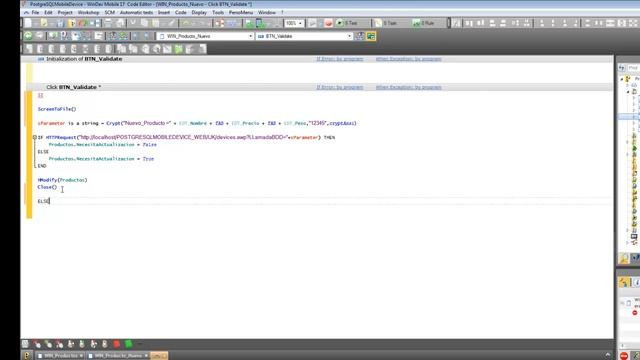Open the Insert menu
Screen dimensions: 640x360
164,13
